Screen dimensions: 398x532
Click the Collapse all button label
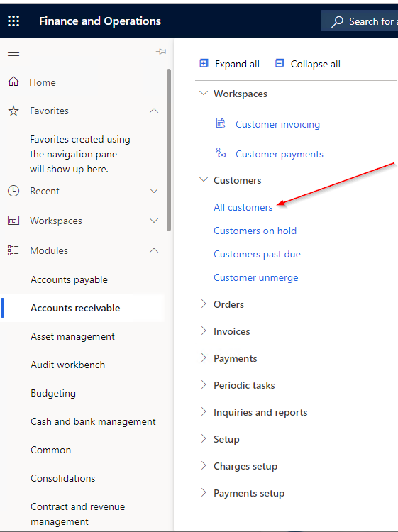click(x=315, y=64)
